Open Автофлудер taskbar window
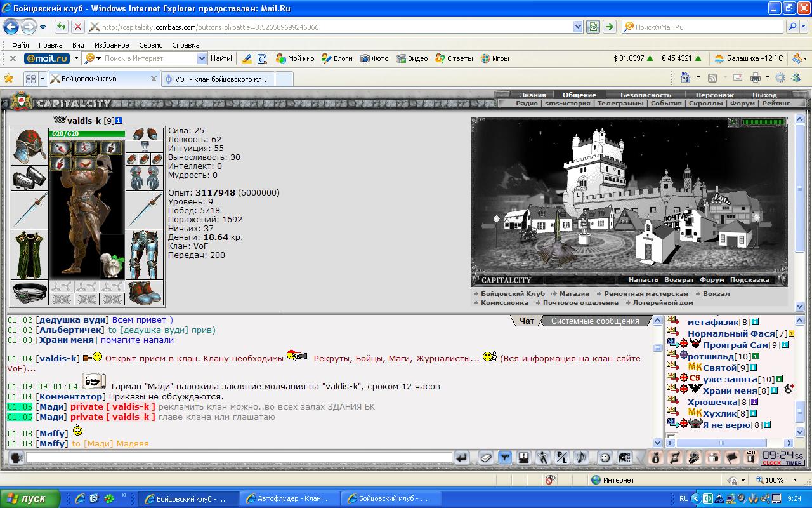The image size is (812, 508). coord(290,498)
